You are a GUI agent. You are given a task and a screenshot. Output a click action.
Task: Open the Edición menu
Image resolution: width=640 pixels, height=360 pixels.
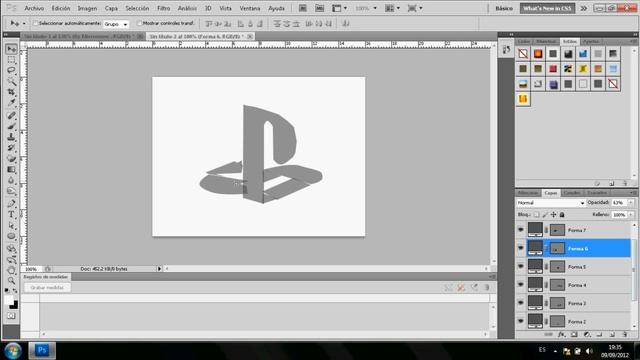coord(61,8)
